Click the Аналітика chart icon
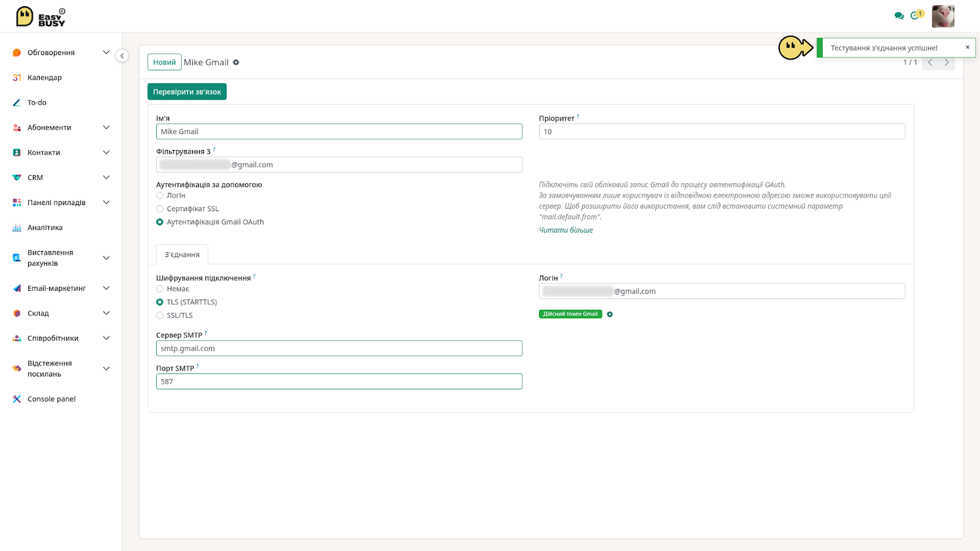Image resolution: width=980 pixels, height=551 pixels. [17, 228]
